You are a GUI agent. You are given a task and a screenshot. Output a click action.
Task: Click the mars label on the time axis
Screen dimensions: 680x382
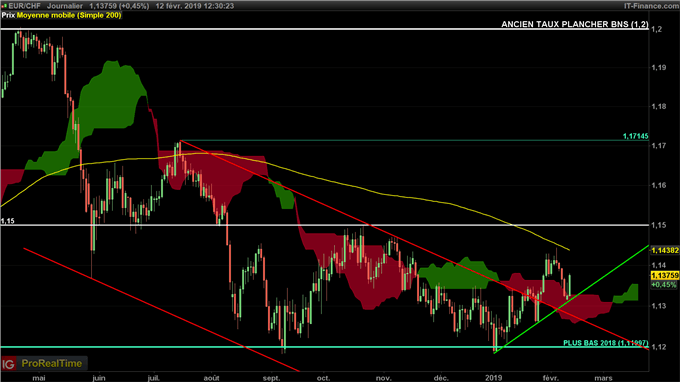pos(603,378)
